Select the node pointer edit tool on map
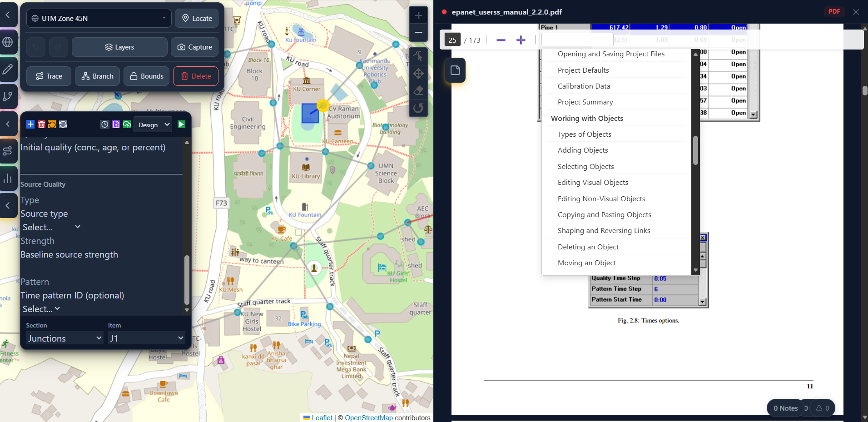The height and width of the screenshot is (422, 868). coord(418,56)
